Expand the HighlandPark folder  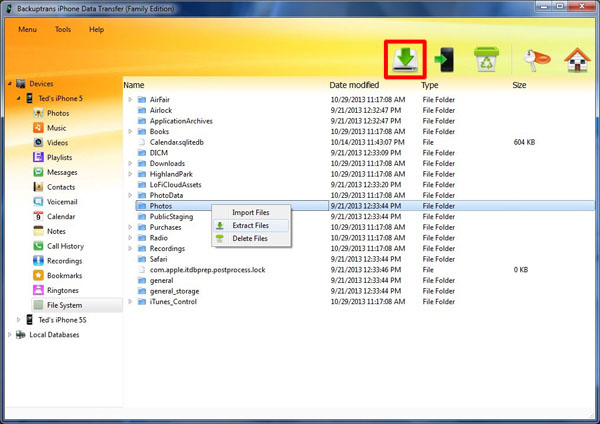[130, 174]
